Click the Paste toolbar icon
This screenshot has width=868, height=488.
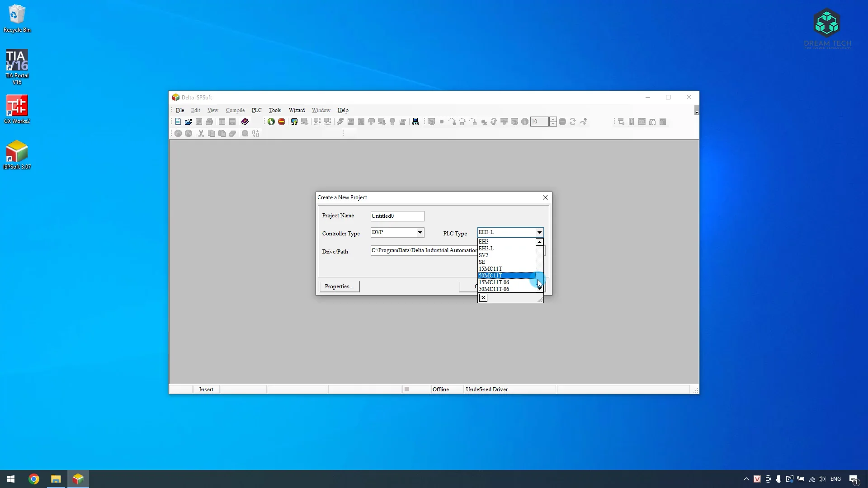pyautogui.click(x=222, y=134)
